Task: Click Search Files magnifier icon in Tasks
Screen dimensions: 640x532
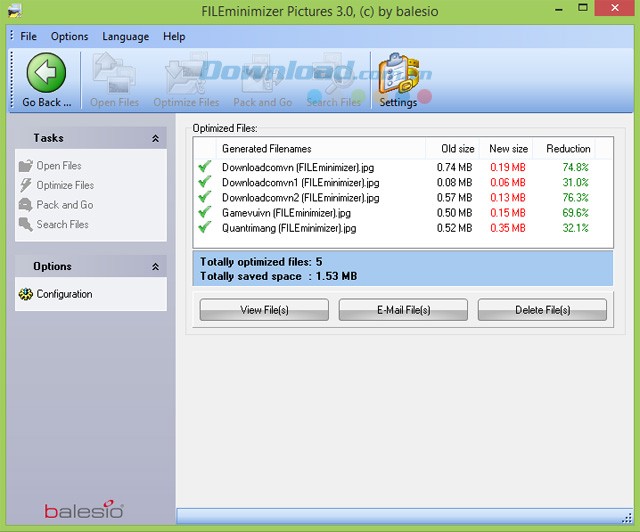Action: click(26, 224)
